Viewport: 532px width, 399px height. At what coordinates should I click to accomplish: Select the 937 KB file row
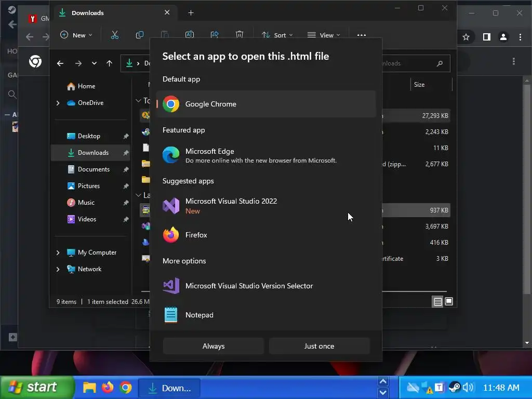pos(416,210)
